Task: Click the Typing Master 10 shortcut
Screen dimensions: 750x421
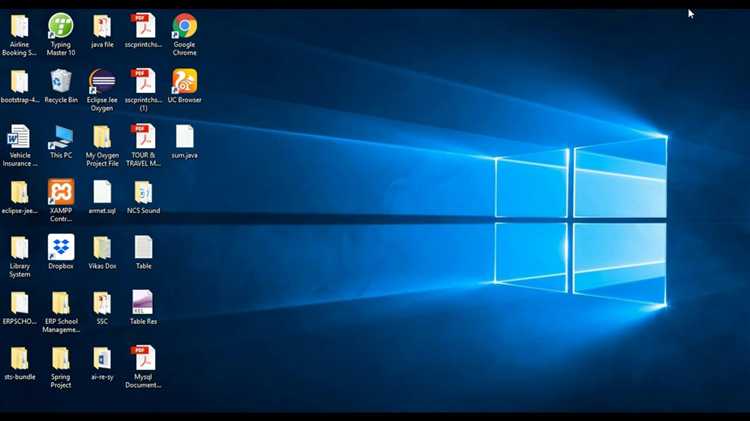Action: pyautogui.click(x=61, y=34)
